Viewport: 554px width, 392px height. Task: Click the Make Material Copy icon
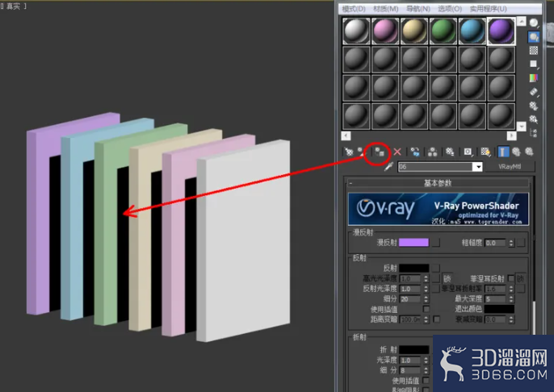[x=415, y=152]
